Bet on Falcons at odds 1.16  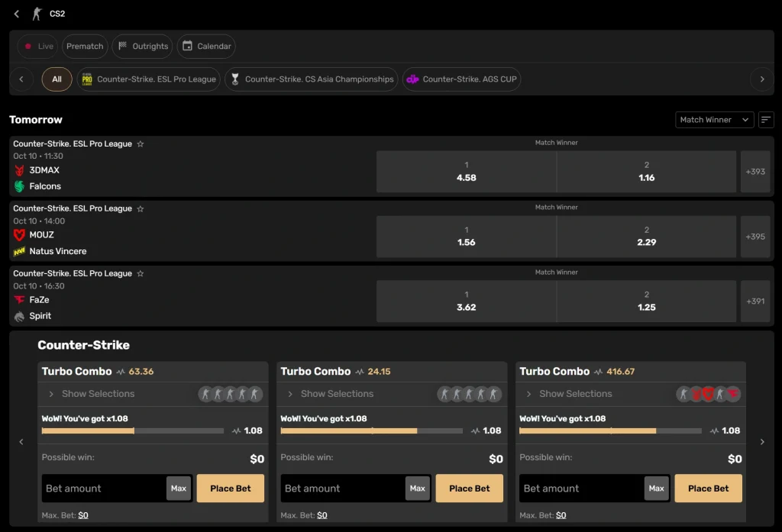pos(646,172)
